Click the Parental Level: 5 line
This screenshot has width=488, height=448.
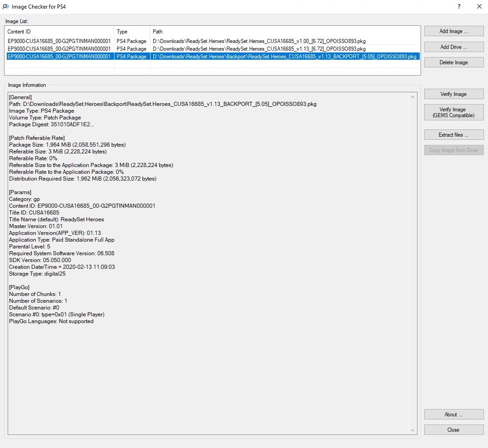pos(29,247)
